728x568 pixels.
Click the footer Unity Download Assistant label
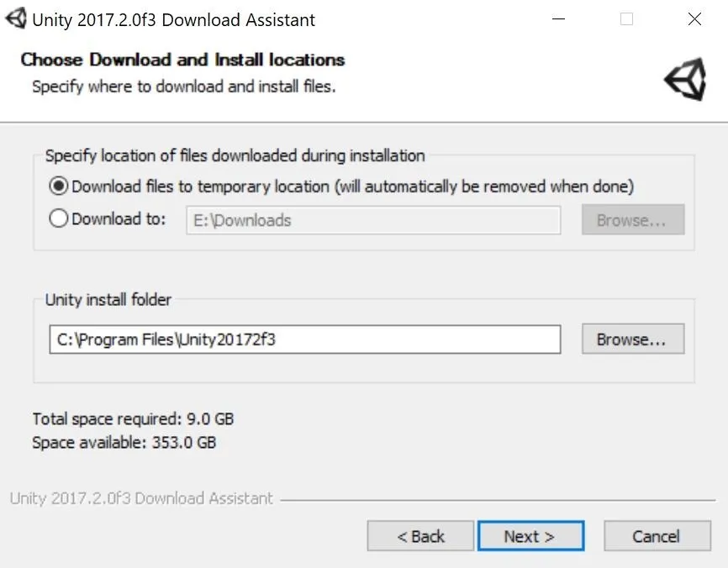click(x=141, y=498)
